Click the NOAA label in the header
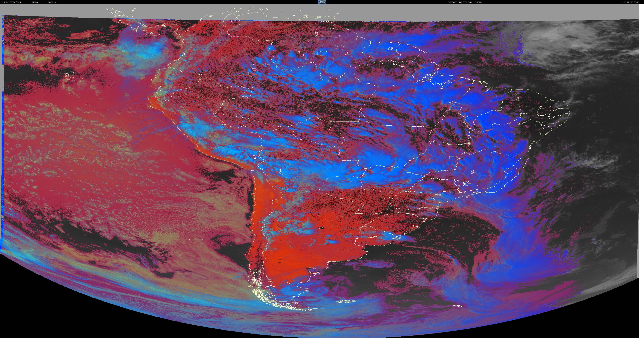Viewport: 644px width, 338px height. [35, 2]
